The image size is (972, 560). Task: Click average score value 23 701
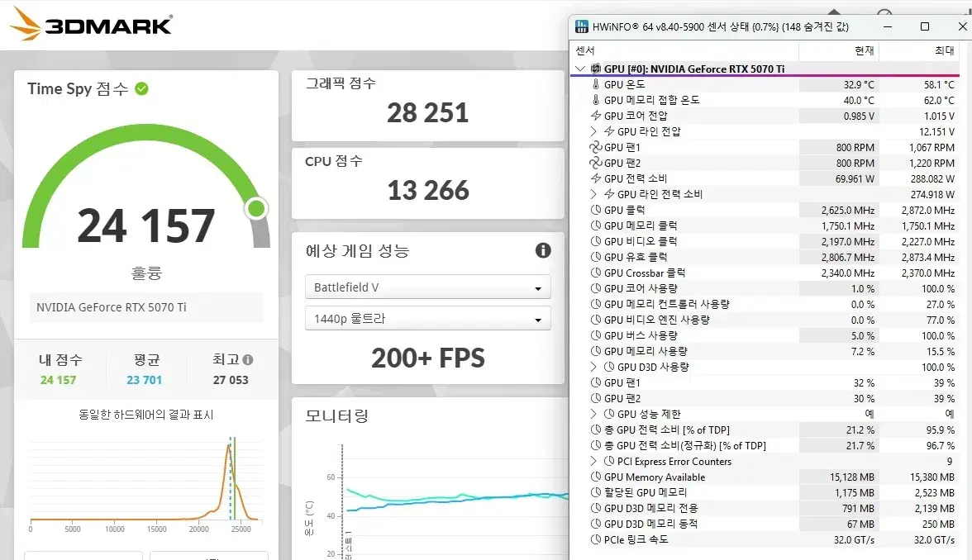point(145,380)
